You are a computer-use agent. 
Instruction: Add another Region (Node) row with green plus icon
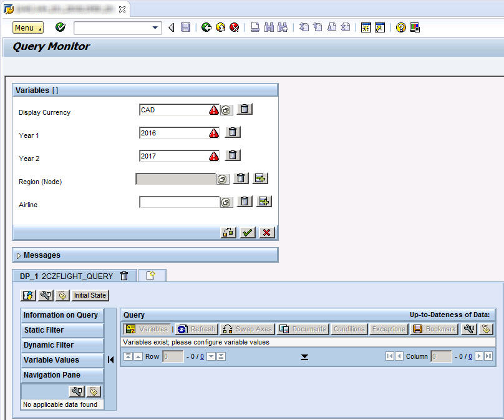pyautogui.click(x=261, y=178)
